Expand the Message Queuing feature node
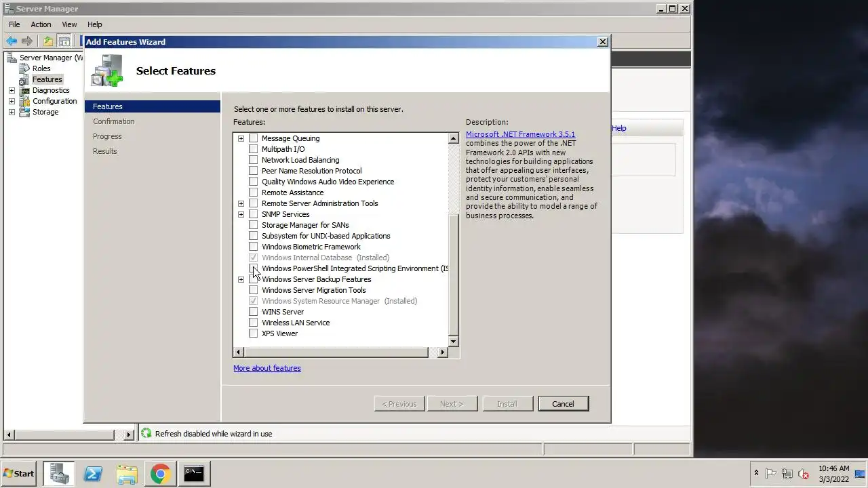The image size is (868, 488). pyautogui.click(x=241, y=138)
